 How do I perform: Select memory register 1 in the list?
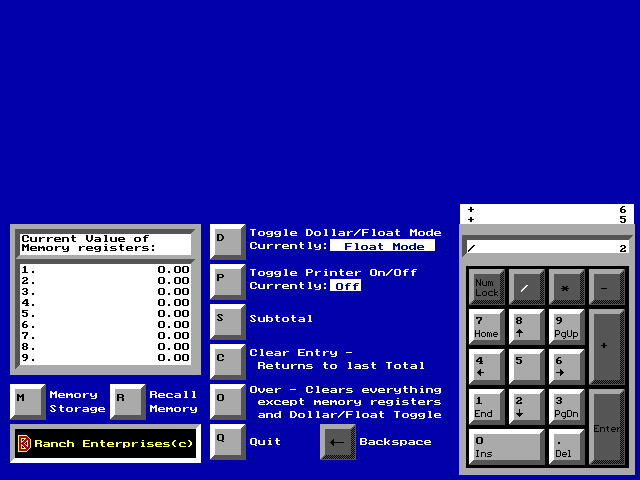point(105,269)
